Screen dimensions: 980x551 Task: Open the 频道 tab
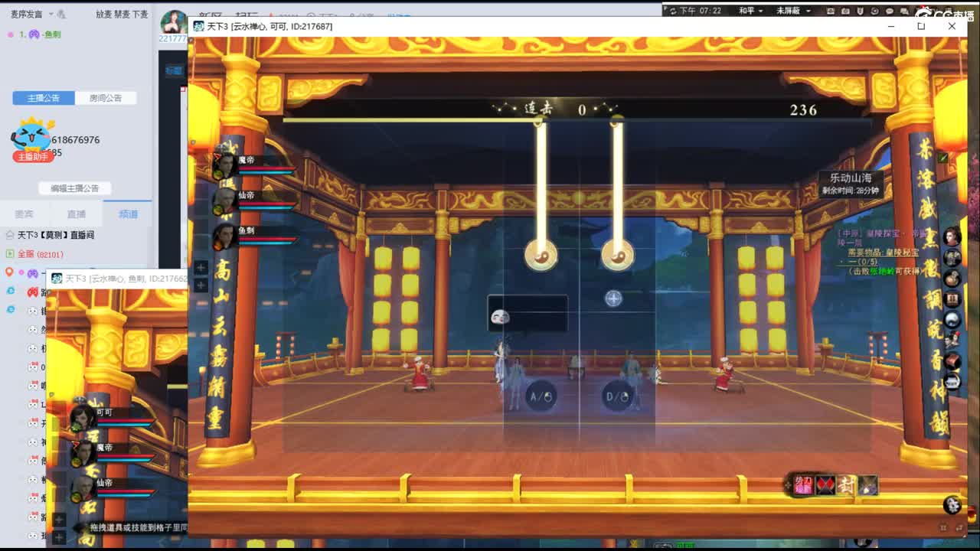click(x=128, y=214)
